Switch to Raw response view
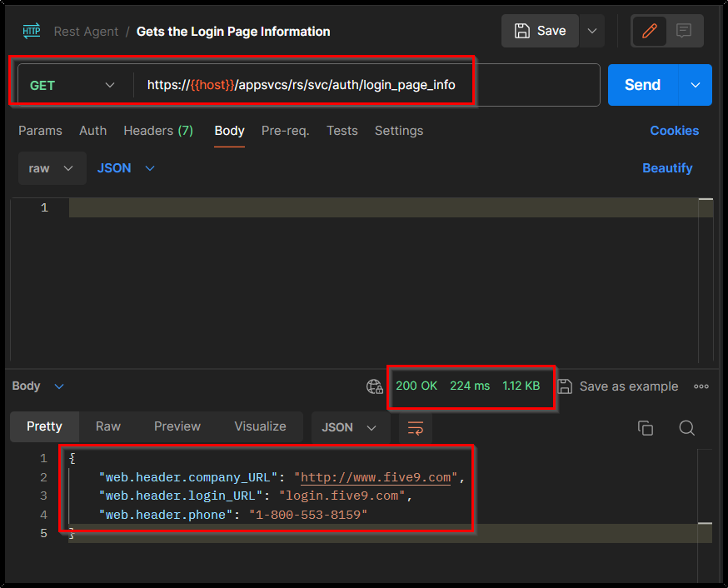728x588 pixels. (108, 426)
